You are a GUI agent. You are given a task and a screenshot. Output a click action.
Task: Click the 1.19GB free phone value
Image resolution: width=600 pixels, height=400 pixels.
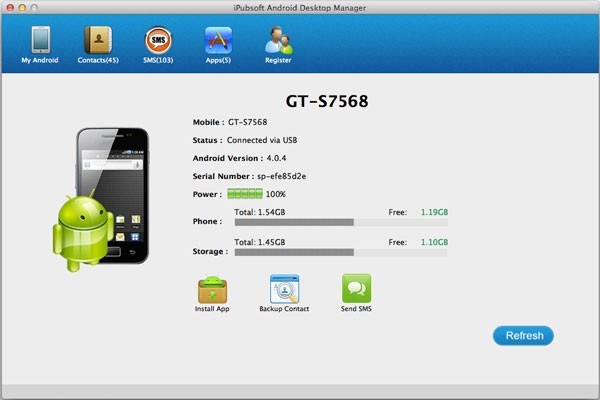click(434, 212)
